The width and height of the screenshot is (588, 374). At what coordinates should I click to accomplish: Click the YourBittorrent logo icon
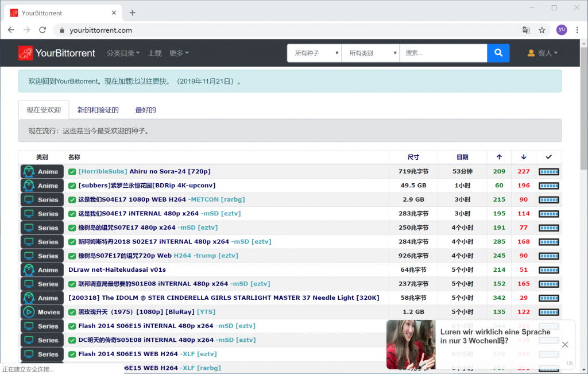tap(25, 53)
